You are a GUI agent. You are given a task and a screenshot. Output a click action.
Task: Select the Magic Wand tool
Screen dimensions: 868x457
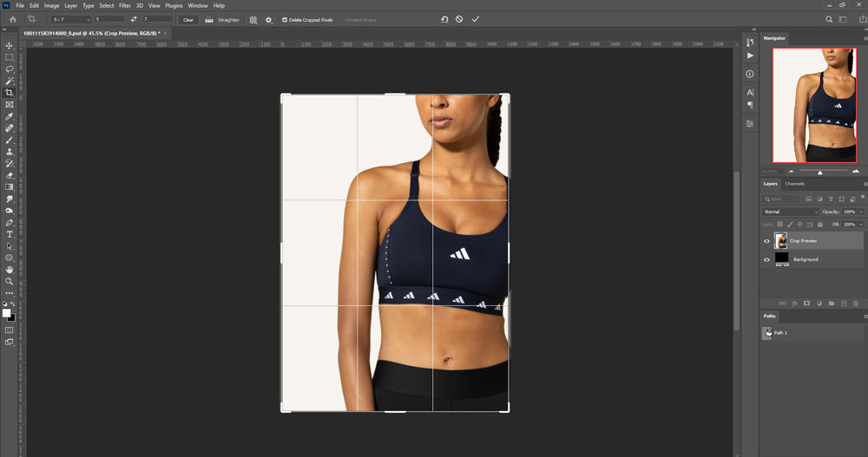pyautogui.click(x=10, y=82)
